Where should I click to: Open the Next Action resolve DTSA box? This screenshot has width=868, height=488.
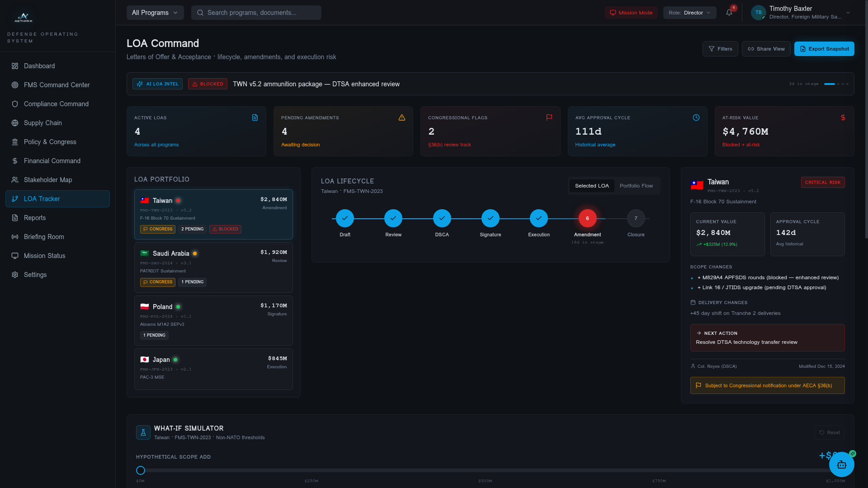tap(767, 338)
